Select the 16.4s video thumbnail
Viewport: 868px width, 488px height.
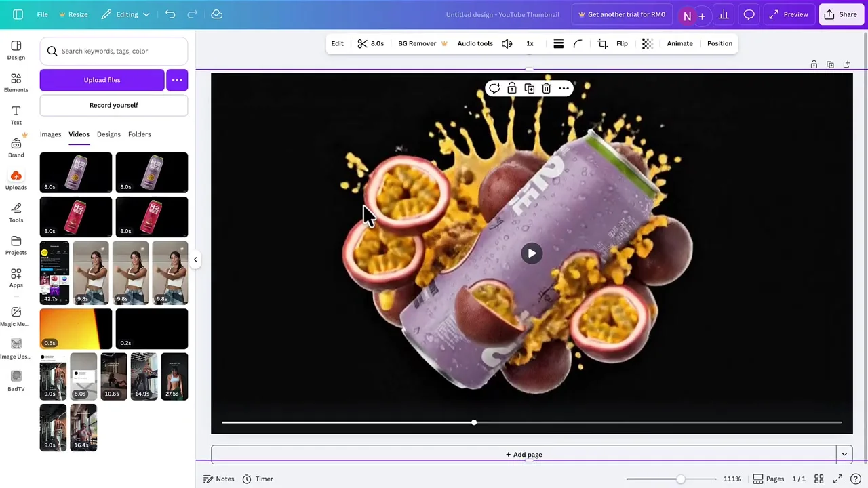pos(83,428)
